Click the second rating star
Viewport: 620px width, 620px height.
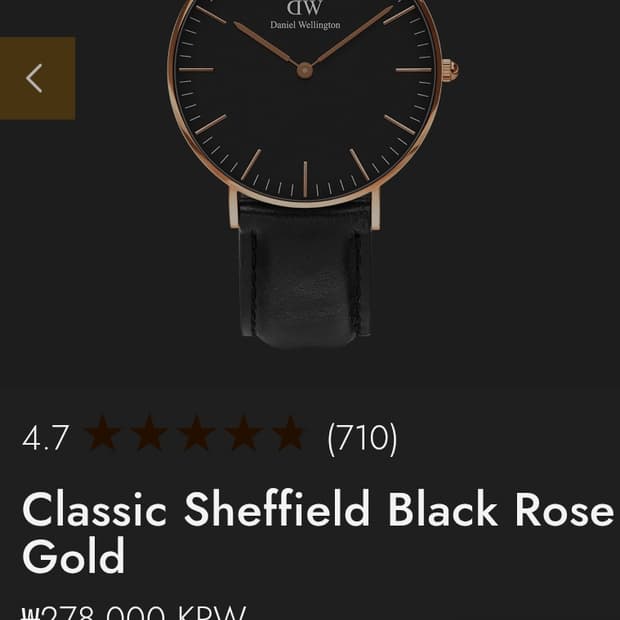tap(149, 433)
